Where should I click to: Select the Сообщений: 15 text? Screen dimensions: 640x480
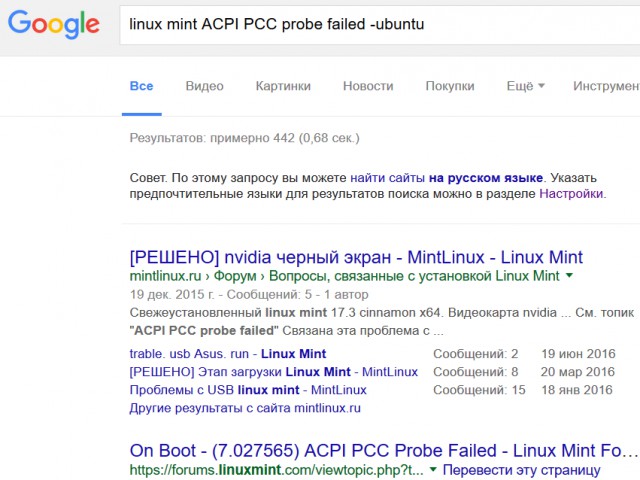pos(479,390)
